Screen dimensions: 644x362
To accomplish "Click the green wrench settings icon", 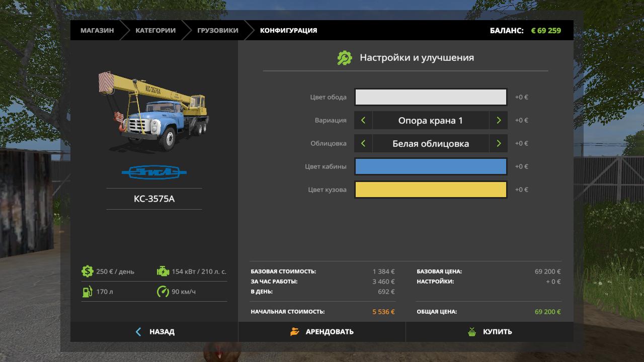I will 345,58.
